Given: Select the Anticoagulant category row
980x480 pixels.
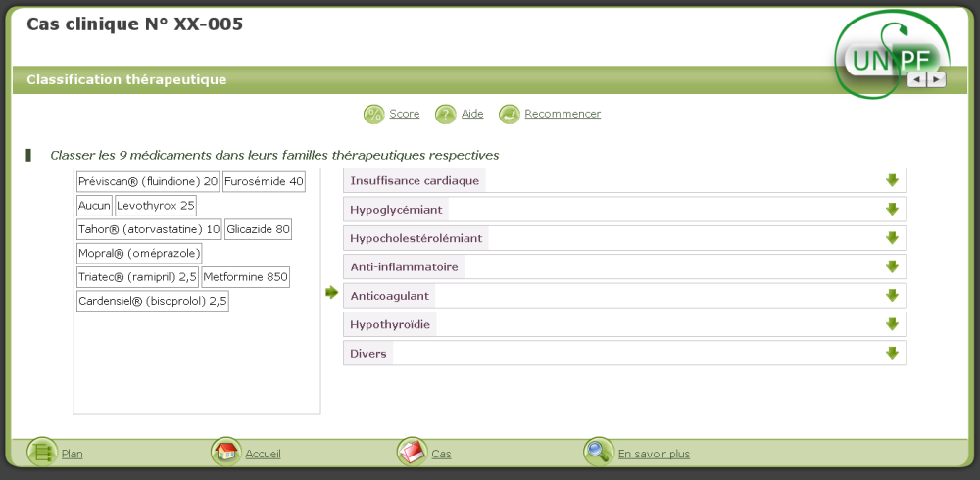Looking at the screenshot, I should 624,296.
